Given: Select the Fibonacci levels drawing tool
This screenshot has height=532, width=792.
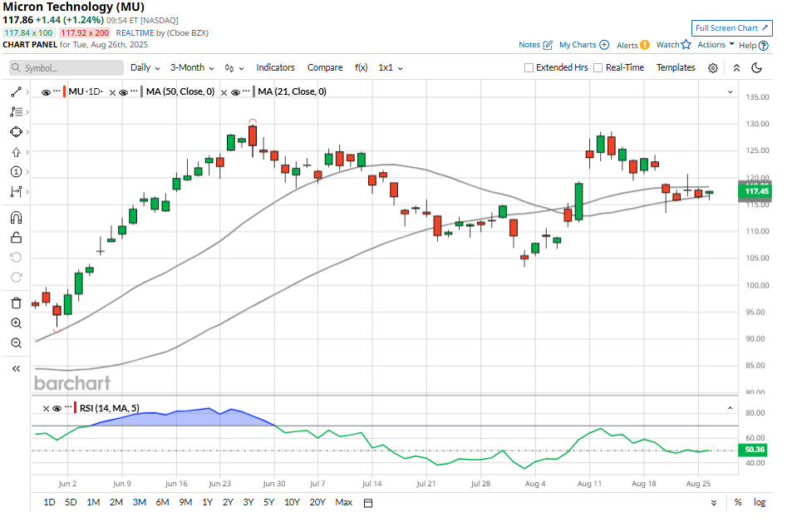Looking at the screenshot, I should (x=16, y=111).
